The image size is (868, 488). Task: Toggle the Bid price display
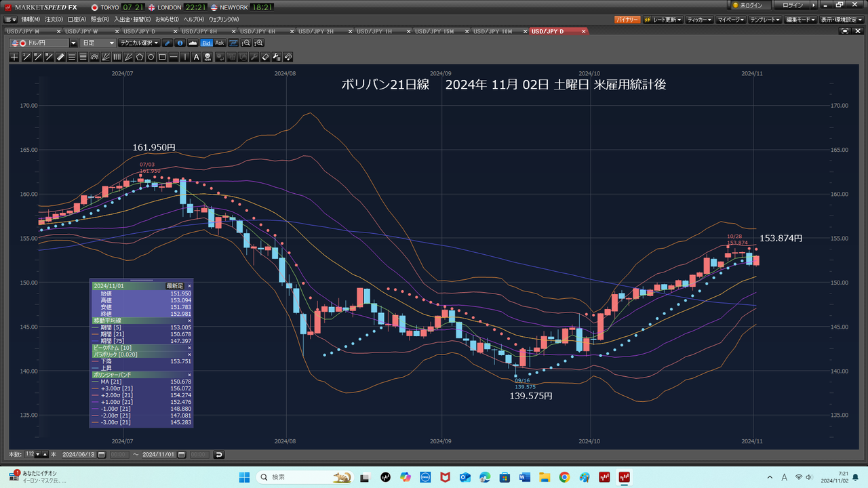pyautogui.click(x=206, y=43)
